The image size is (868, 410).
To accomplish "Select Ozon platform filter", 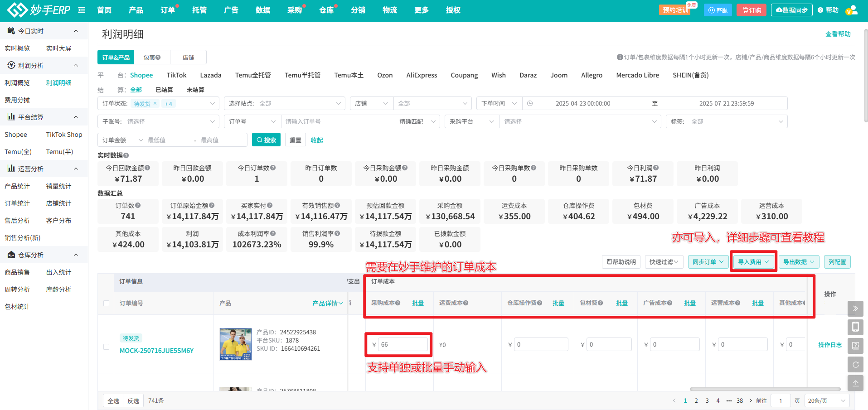I will 385,75.
